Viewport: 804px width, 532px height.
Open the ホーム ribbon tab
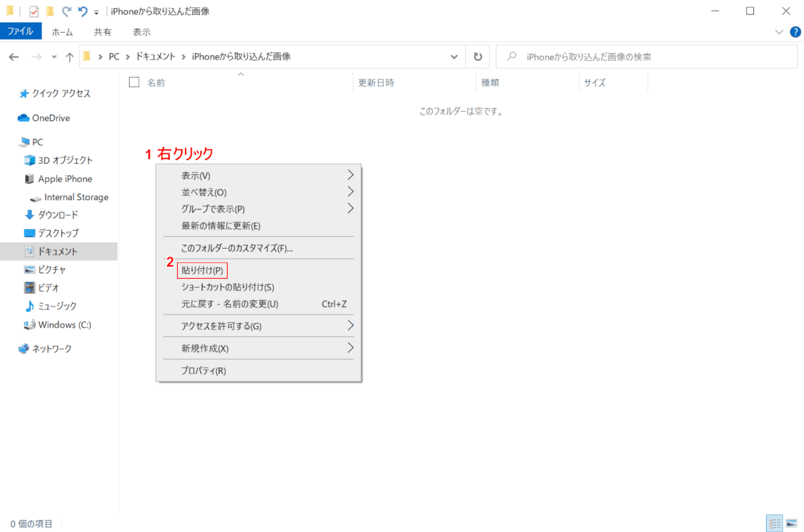63,31
